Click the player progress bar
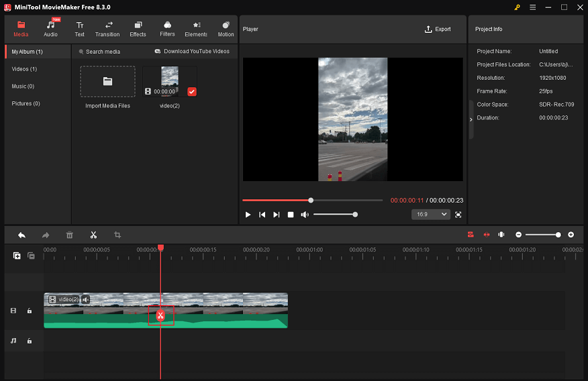Image resolution: width=588 pixels, height=381 pixels. pyautogui.click(x=312, y=201)
